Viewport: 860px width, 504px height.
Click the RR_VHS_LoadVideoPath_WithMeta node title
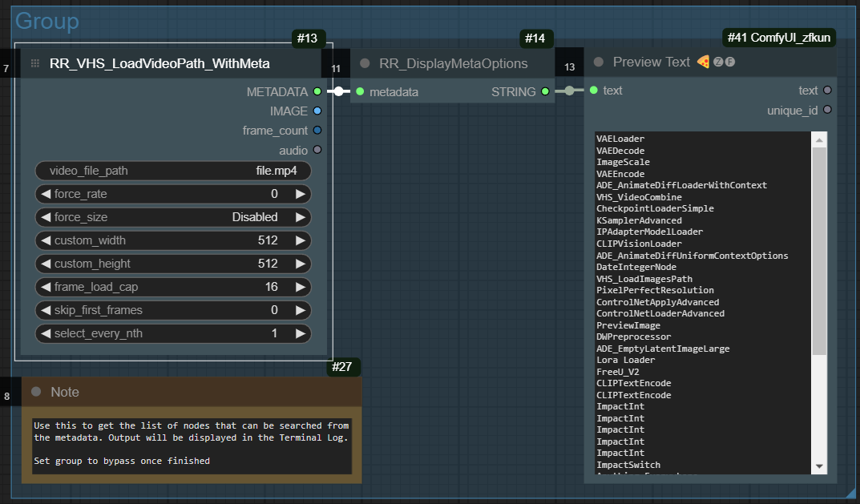(159, 63)
